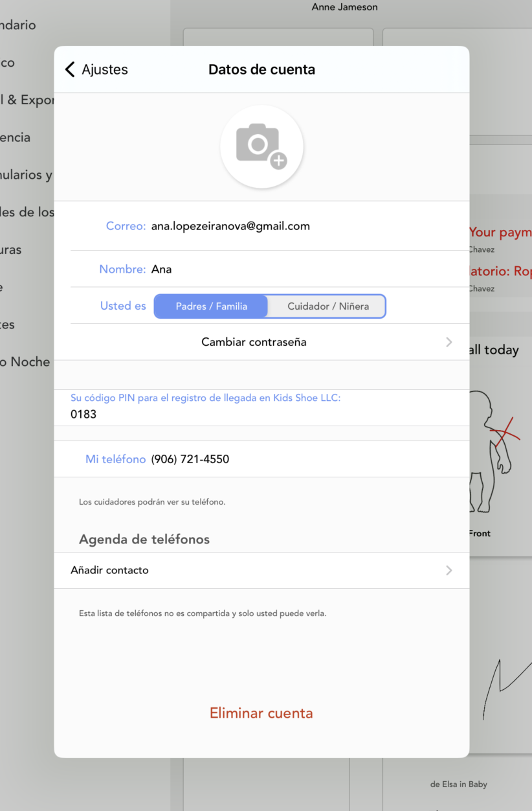Click Cambiar contraseña row label
Image resolution: width=532 pixels, height=811 pixels.
click(254, 342)
